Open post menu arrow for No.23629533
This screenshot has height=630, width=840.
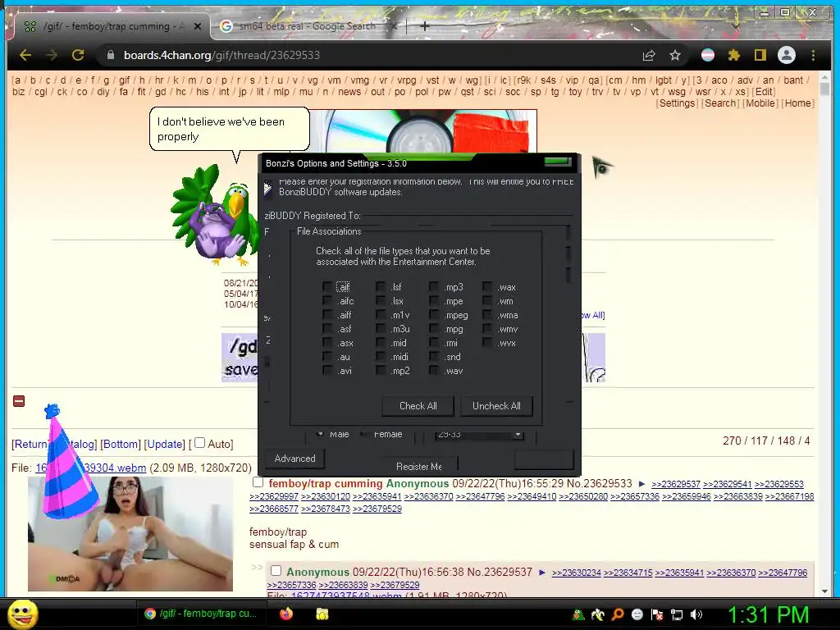click(641, 484)
